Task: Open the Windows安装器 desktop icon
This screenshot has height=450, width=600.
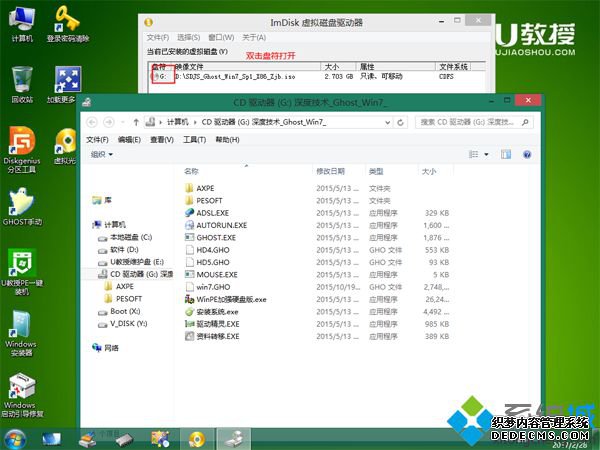Action: tap(22, 333)
